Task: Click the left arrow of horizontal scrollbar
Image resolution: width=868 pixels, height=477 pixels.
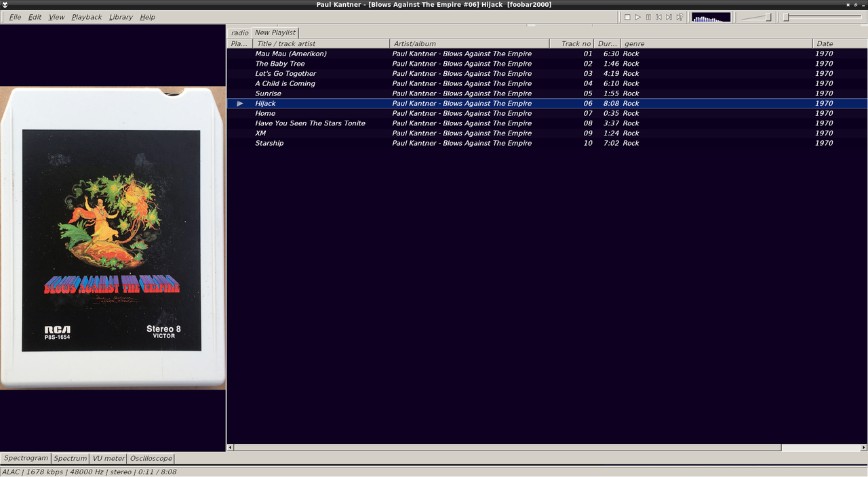Action: (231, 448)
